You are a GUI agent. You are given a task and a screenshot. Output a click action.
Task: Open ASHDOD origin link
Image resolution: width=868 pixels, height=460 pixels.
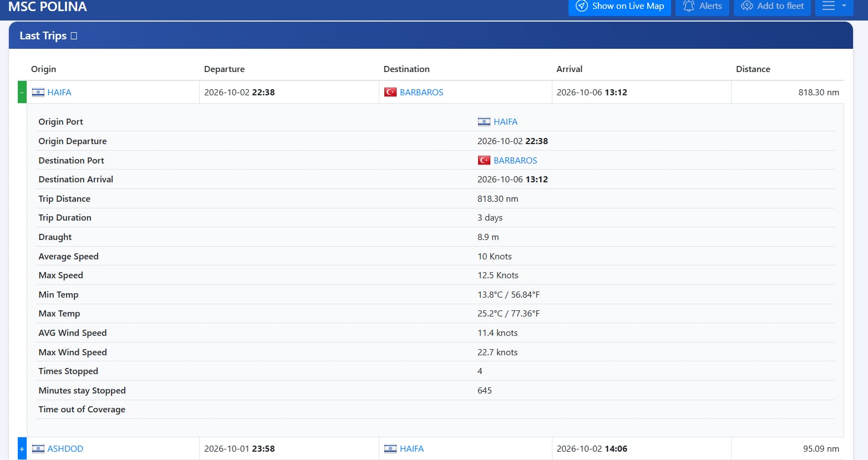[65, 449]
